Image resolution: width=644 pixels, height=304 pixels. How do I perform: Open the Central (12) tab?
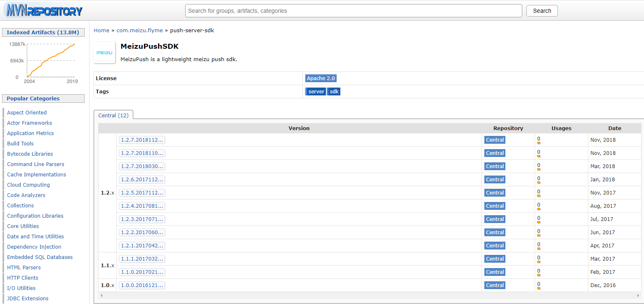click(x=113, y=115)
